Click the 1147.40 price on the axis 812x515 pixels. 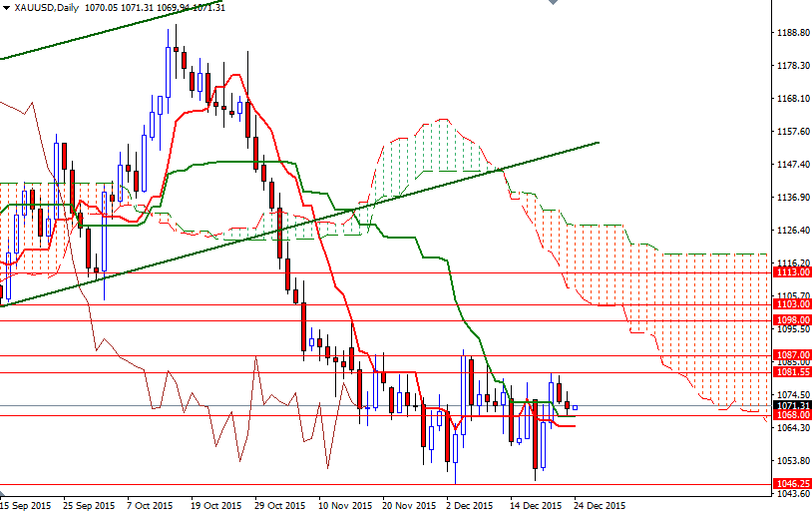point(791,165)
